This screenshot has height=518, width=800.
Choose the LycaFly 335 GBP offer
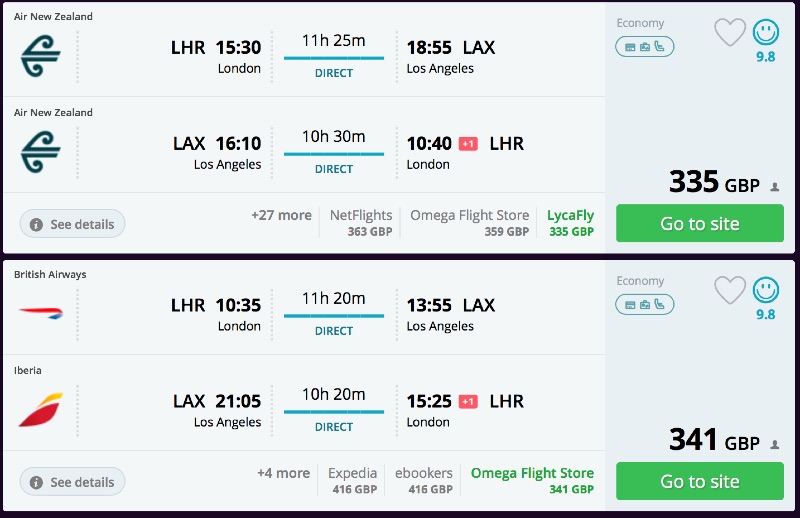click(570, 223)
